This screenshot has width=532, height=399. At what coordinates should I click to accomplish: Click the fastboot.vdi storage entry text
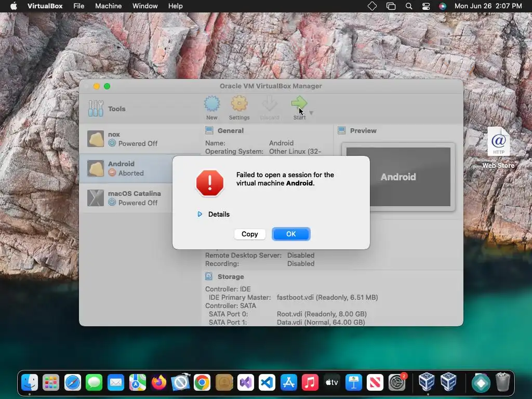(327, 297)
